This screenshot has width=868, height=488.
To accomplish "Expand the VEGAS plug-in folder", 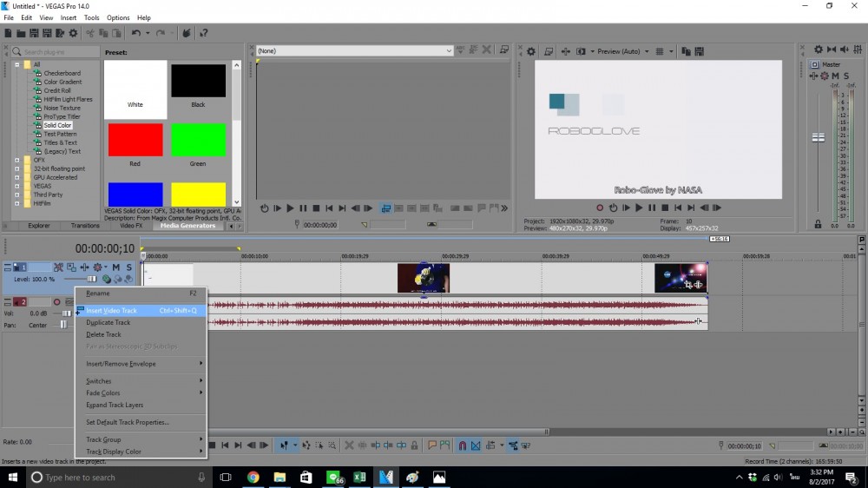I will (17, 186).
